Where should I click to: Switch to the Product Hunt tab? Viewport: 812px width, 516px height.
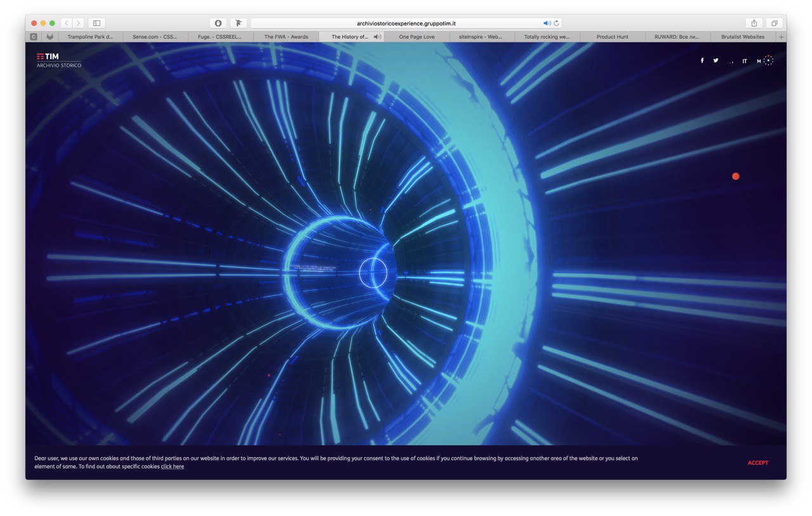tap(613, 37)
